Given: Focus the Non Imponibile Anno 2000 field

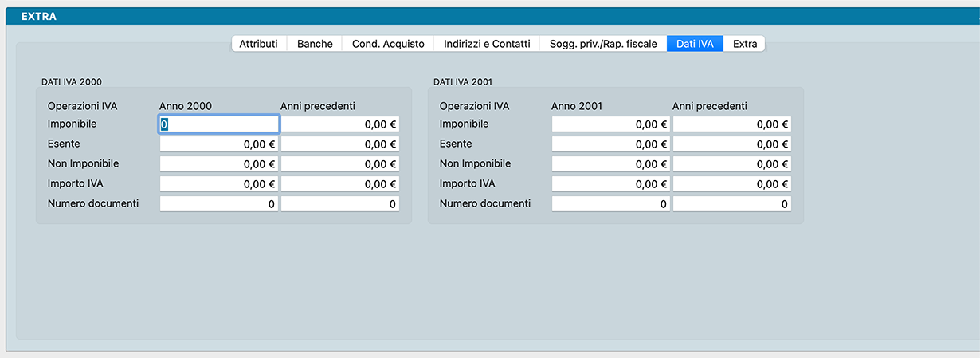Looking at the screenshot, I should 219,164.
